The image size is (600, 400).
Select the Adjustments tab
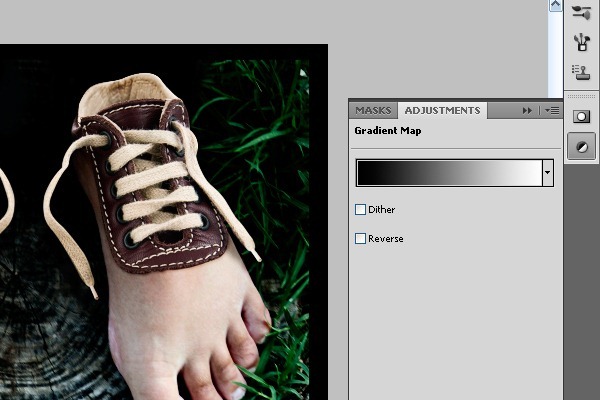(x=442, y=111)
